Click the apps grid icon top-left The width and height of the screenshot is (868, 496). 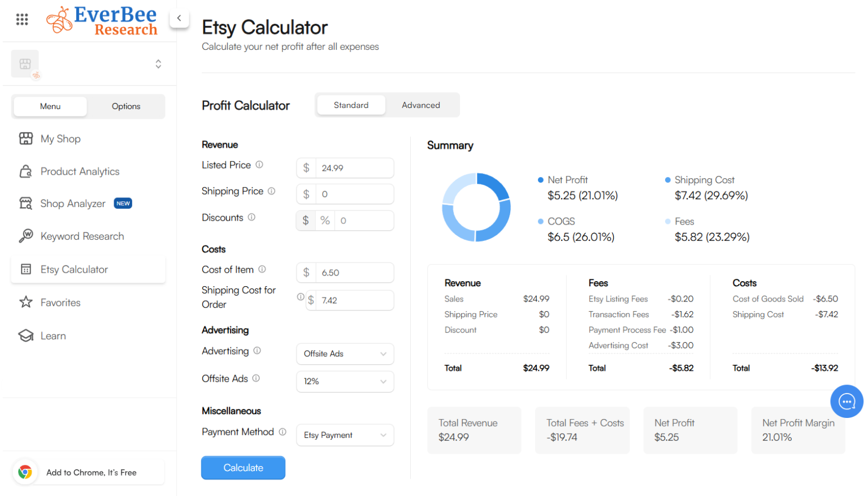pyautogui.click(x=22, y=19)
